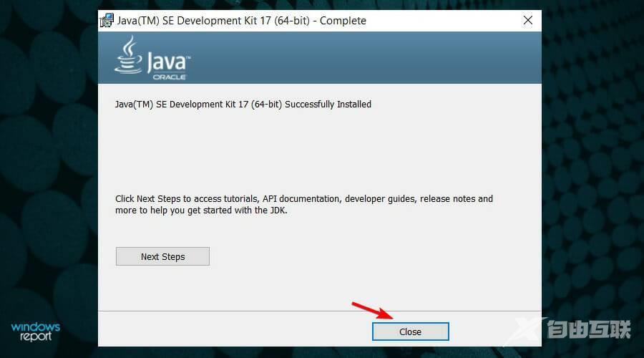This screenshot has width=644, height=358.
Task: Click the Java Oracle logo in the banner
Action: tap(152, 57)
